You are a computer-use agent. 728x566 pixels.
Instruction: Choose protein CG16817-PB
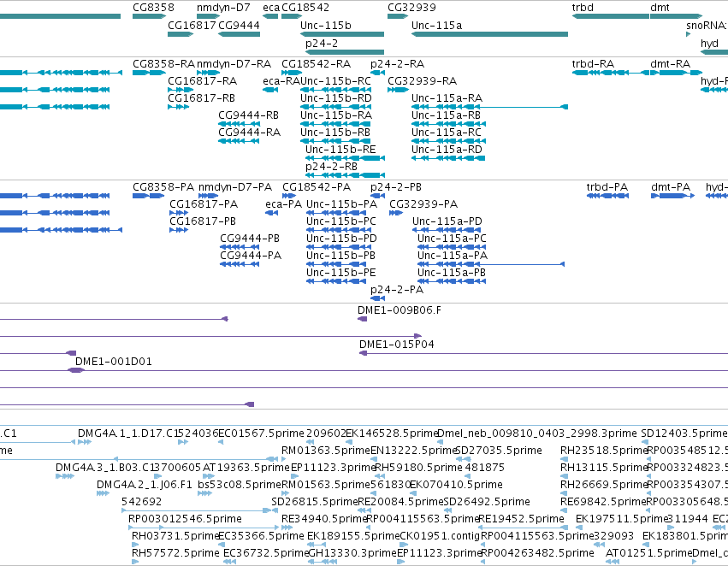pos(179,230)
